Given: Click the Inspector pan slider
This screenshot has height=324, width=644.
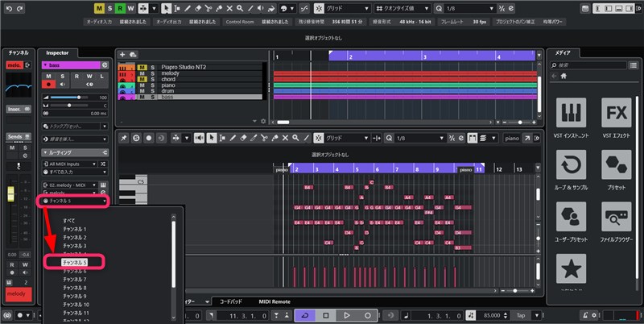Looking at the screenshot, I should [x=70, y=106].
